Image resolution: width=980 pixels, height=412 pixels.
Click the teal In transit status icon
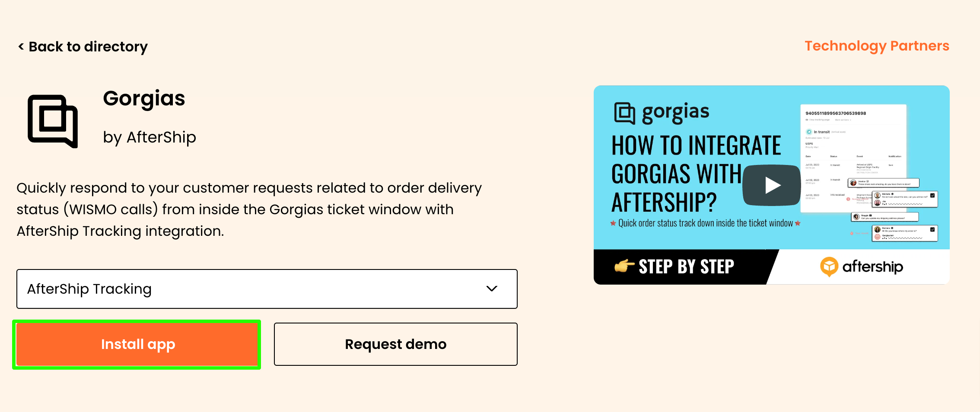tap(809, 132)
